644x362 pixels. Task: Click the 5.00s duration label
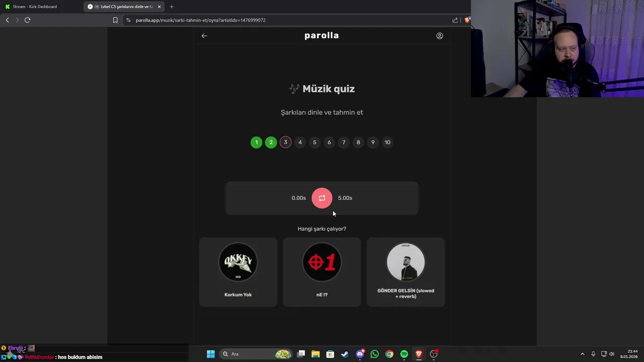click(x=345, y=198)
